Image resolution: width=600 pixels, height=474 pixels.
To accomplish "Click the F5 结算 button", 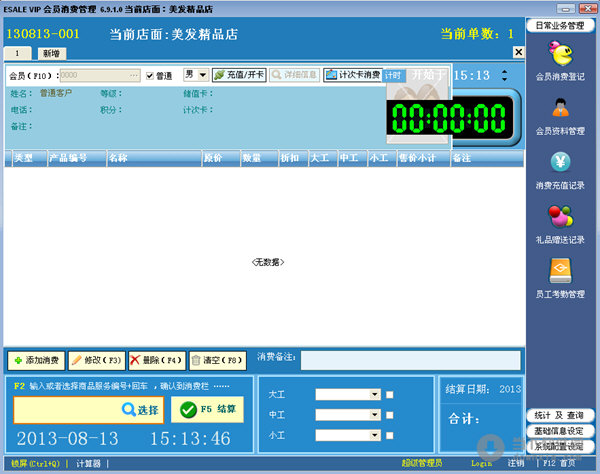I will pos(206,409).
